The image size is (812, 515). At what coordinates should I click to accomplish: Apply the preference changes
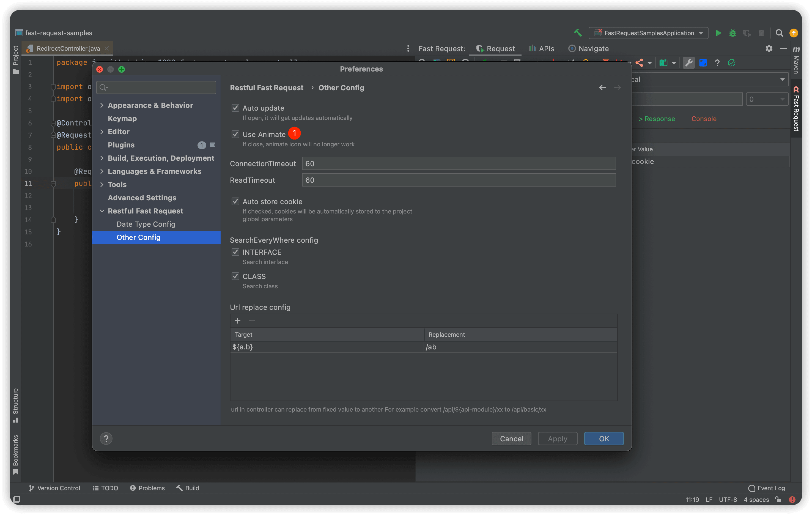[557, 439]
